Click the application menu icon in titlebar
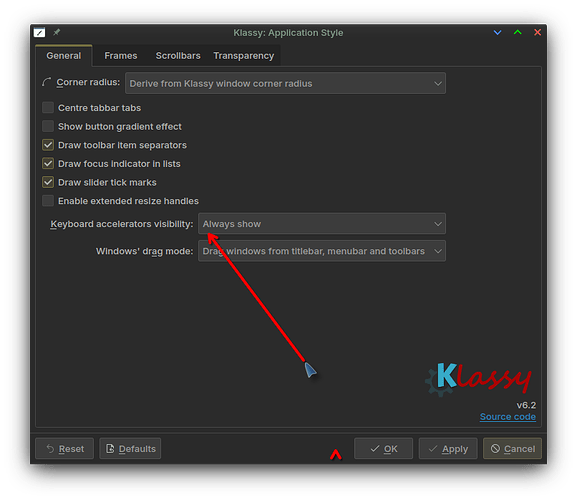The width and height of the screenshot is (577, 500). tap(39, 32)
